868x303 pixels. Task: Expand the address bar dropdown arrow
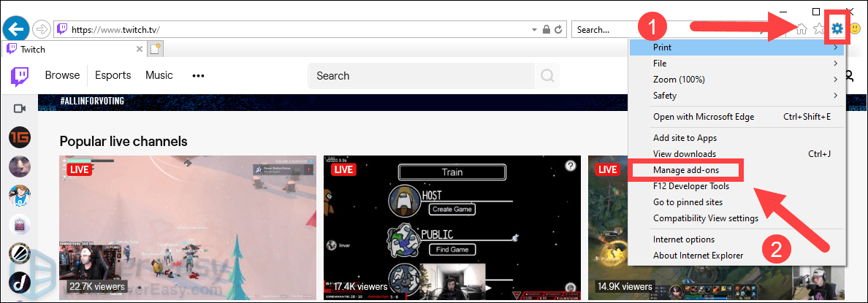point(533,30)
